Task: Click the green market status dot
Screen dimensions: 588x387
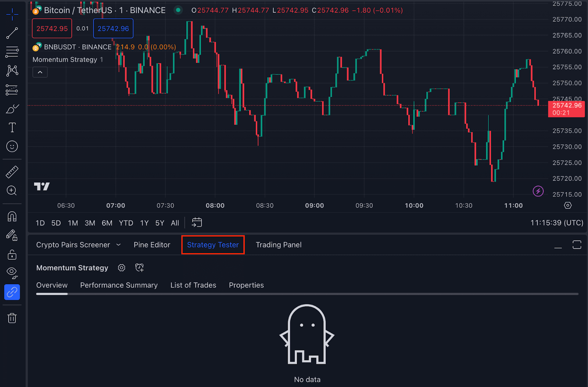Action: (178, 10)
